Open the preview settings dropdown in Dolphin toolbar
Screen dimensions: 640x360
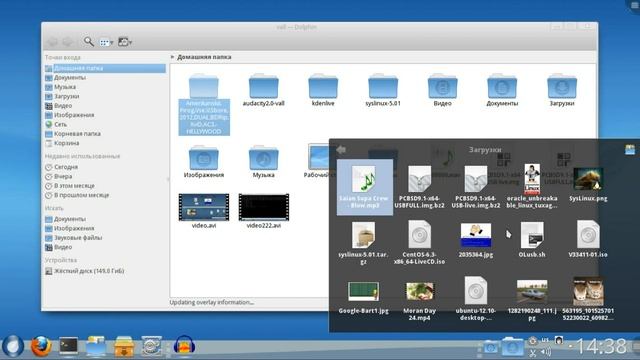[x=125, y=42]
